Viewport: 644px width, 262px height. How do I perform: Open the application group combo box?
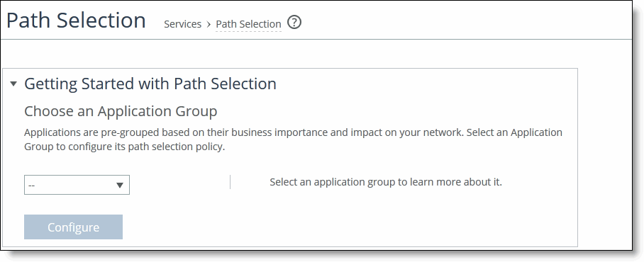77,185
